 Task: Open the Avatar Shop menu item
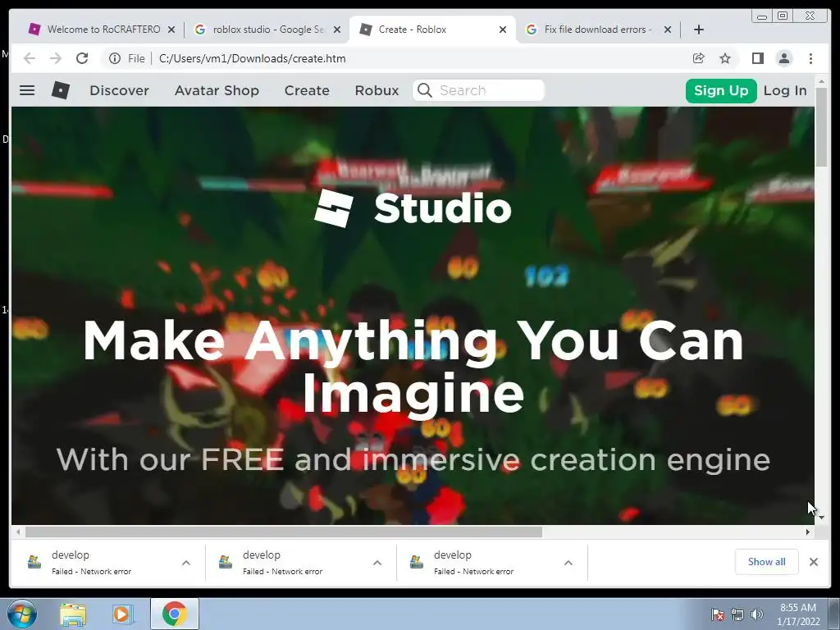coord(217,90)
